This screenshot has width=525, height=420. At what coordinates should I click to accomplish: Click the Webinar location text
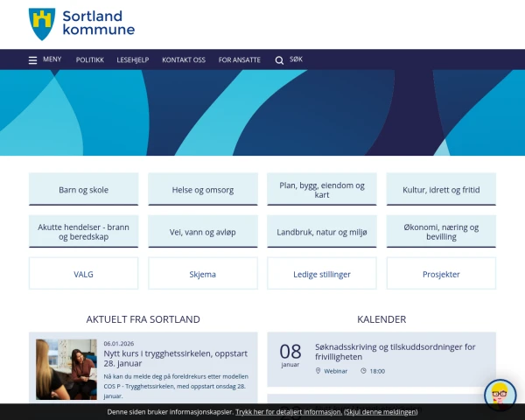pos(335,371)
